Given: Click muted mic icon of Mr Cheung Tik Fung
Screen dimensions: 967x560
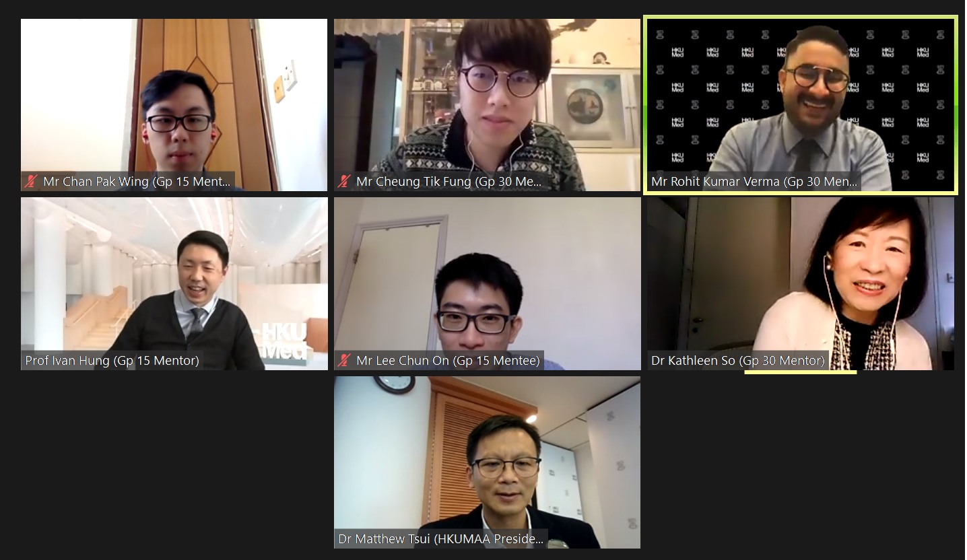Looking at the screenshot, I should [344, 181].
